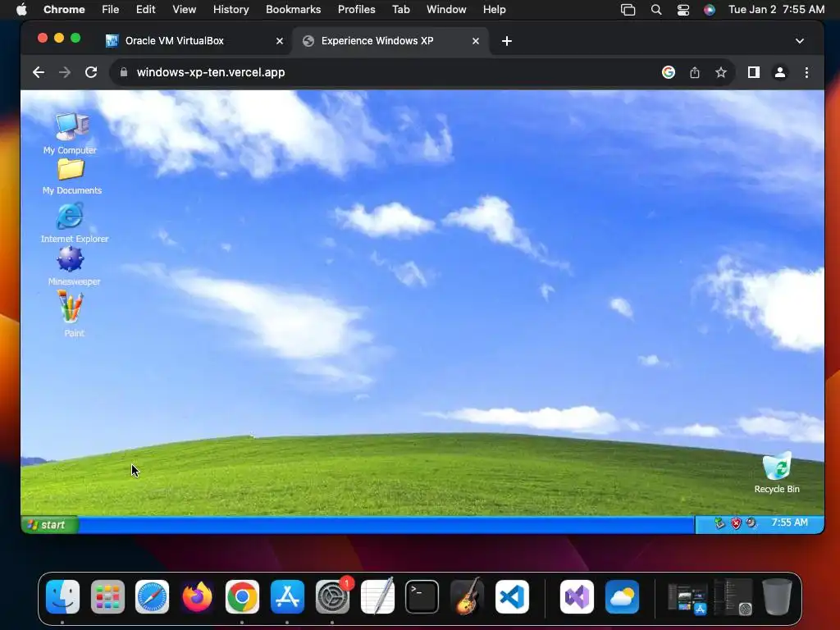Open the History menu
This screenshot has width=840, height=630.
point(231,9)
